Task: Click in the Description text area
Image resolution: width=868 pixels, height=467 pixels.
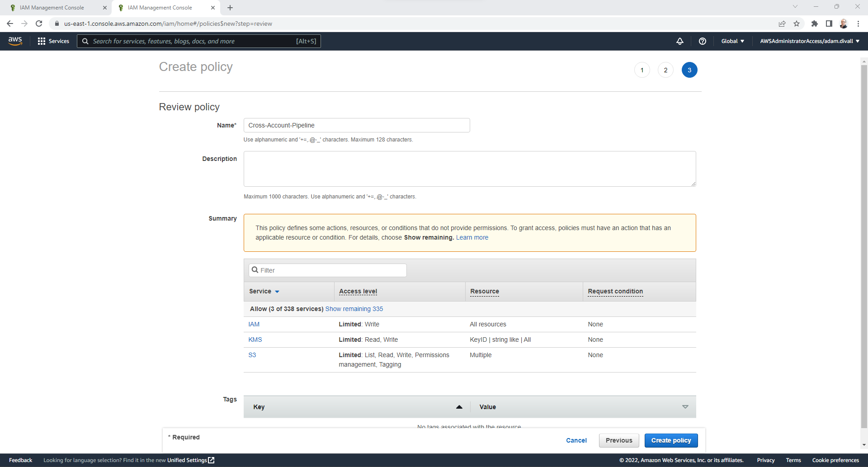Action: [469, 169]
